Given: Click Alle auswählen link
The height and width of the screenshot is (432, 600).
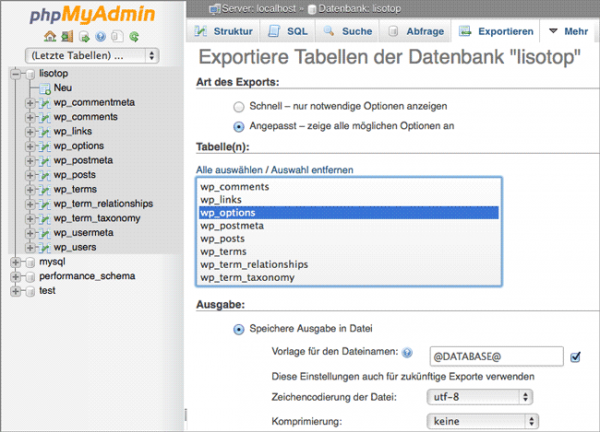Looking at the screenshot, I should point(229,170).
